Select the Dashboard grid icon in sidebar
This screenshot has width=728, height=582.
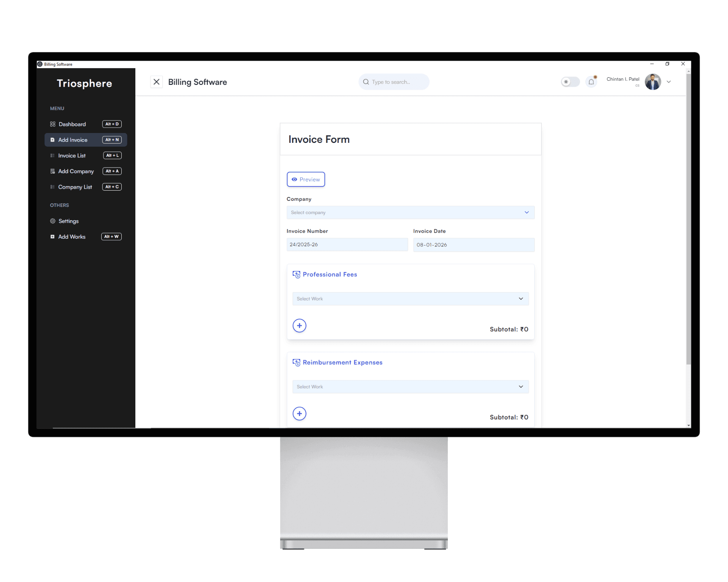coord(52,124)
